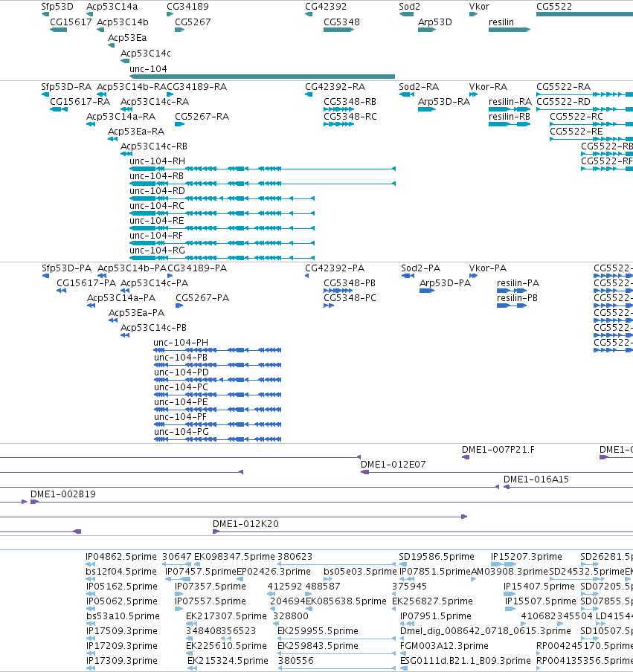Open protein label unc-104-PH
633x672 pixels.
click(181, 343)
